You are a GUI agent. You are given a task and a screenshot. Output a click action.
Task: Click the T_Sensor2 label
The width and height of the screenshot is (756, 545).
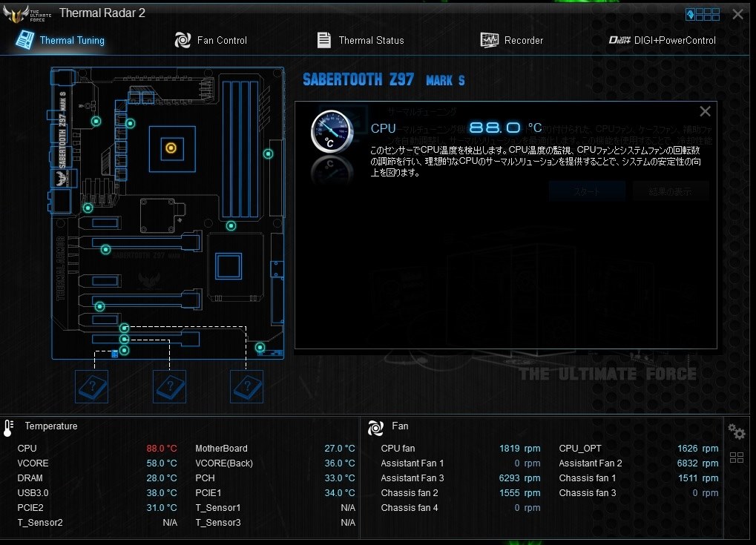40,522
